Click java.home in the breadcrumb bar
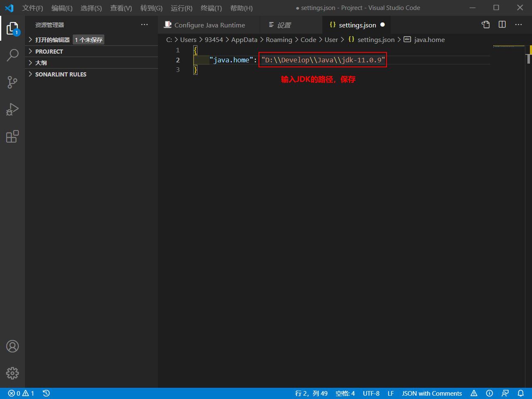 [429, 39]
